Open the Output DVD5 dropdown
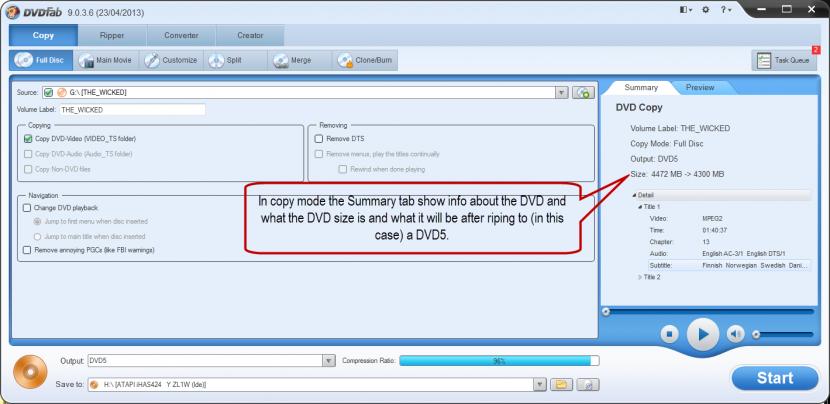This screenshot has width=830, height=404. click(x=329, y=361)
